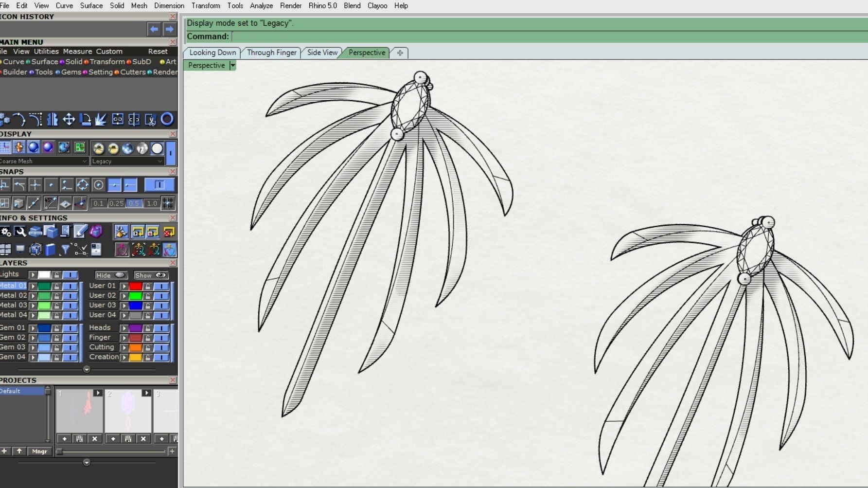Click the 45 degree angle snap icon
The width and height of the screenshot is (868, 488).
pyautogui.click(x=50, y=203)
